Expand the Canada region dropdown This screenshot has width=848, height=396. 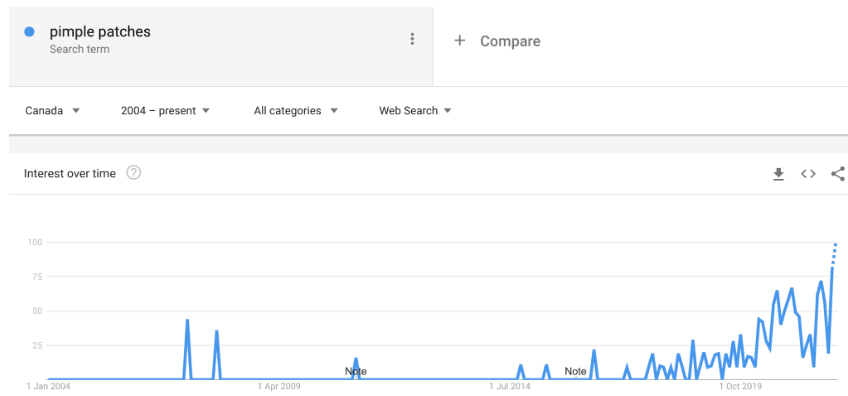coord(52,111)
